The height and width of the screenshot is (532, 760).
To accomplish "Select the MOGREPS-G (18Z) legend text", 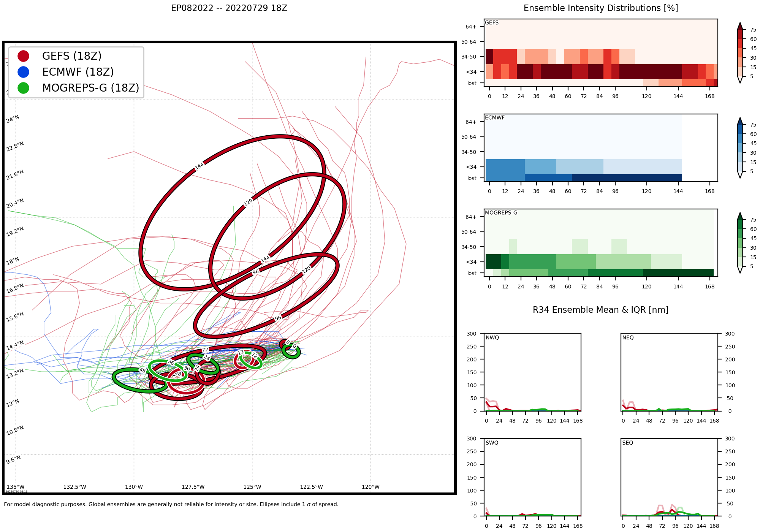I will 90,88.
